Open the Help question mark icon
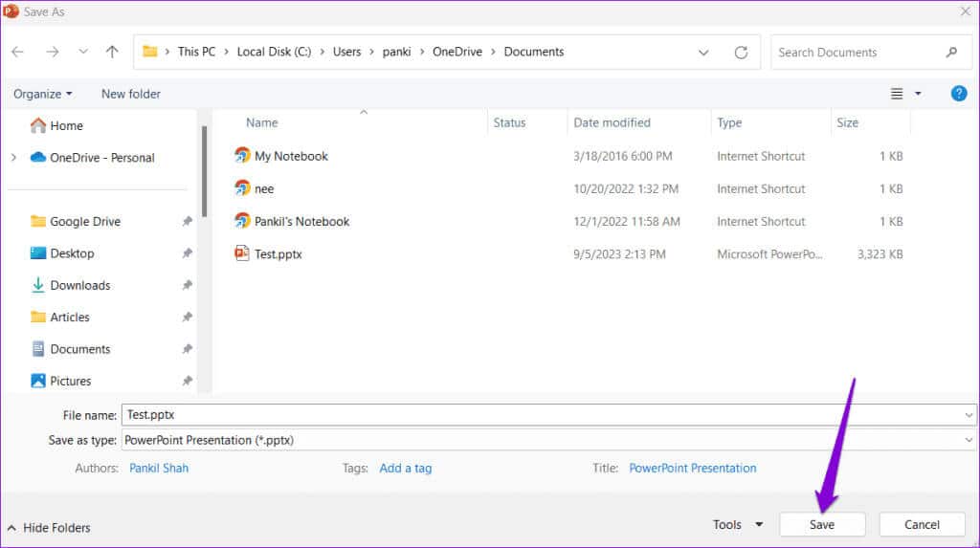Screen dimensions: 980x548 [959, 94]
